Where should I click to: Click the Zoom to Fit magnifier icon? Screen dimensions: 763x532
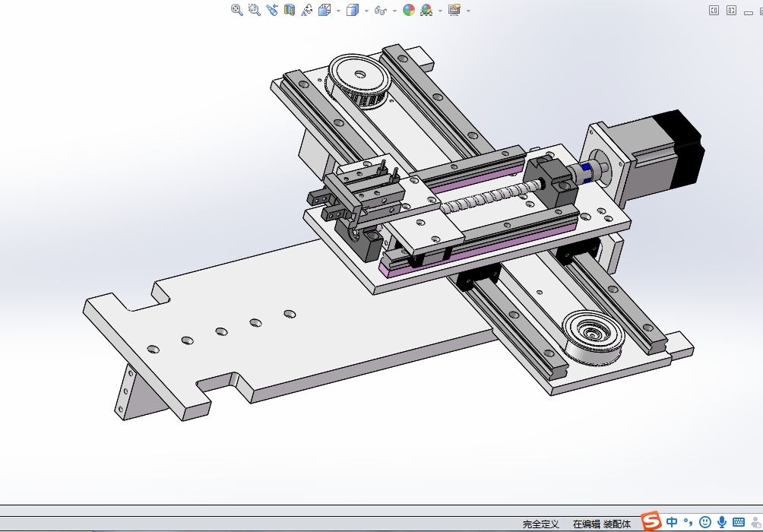[x=236, y=10]
